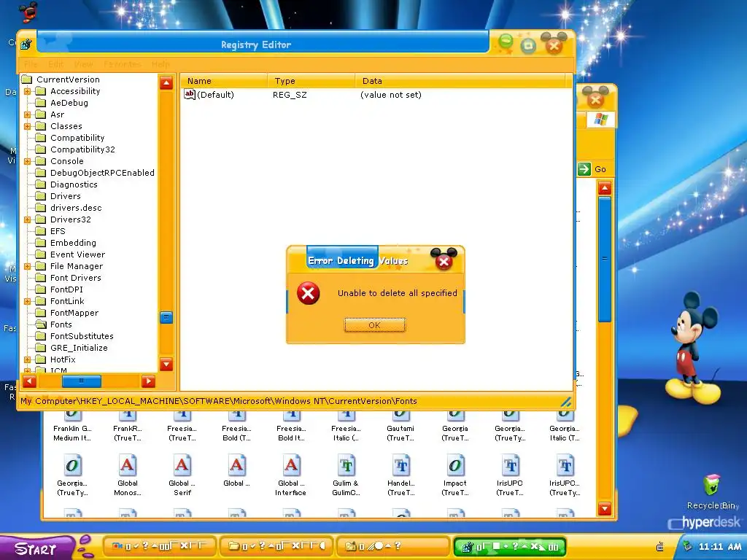Click the open Fonts folder icon in the tree
This screenshot has height=560, width=747.
41,324
